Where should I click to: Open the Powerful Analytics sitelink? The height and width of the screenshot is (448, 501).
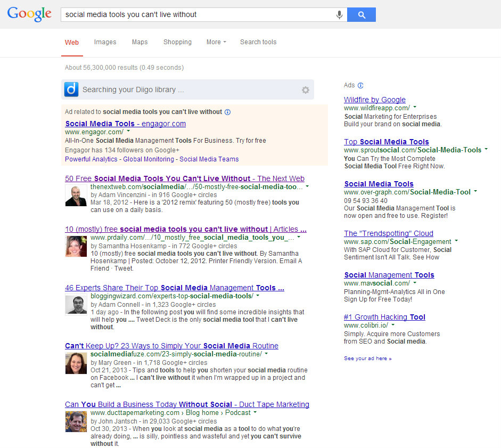click(x=91, y=159)
